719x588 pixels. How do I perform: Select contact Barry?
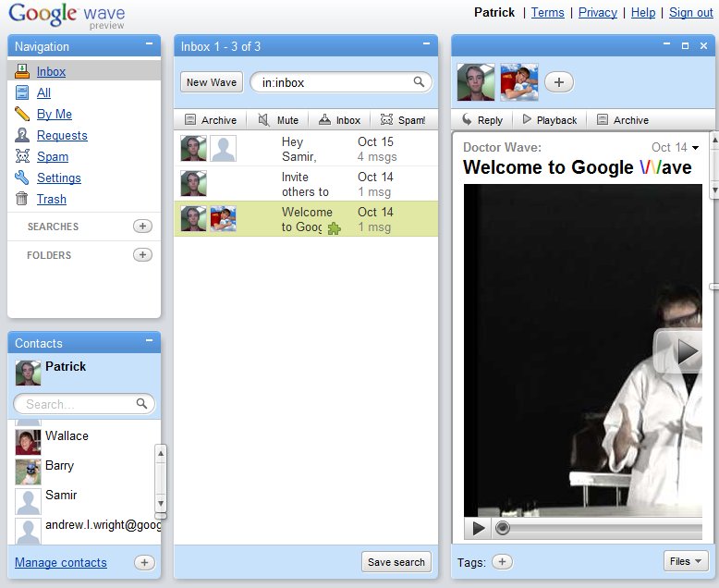[84, 472]
